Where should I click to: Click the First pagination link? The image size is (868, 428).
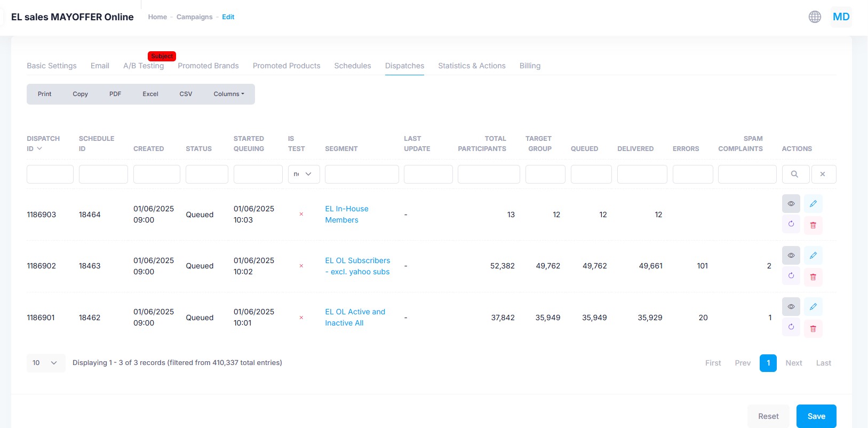point(713,363)
